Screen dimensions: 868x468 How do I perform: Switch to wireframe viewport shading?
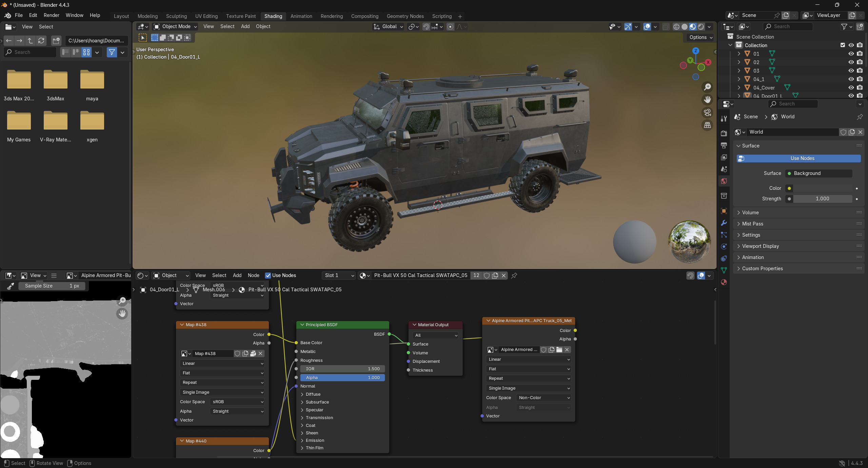[676, 27]
